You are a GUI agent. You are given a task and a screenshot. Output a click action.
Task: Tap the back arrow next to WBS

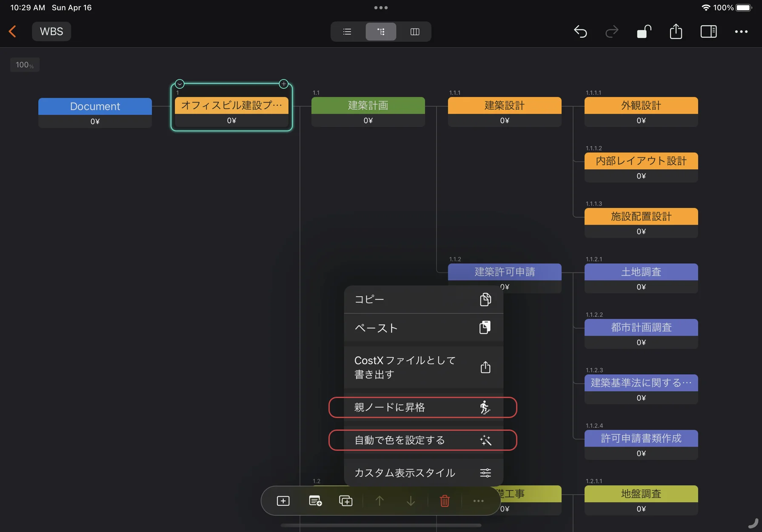13,31
